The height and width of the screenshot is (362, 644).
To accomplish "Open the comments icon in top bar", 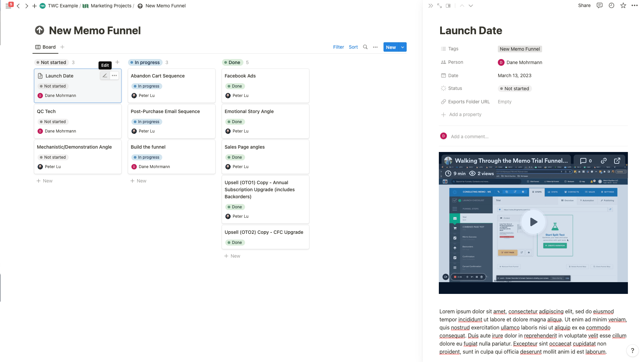I will tap(599, 5).
